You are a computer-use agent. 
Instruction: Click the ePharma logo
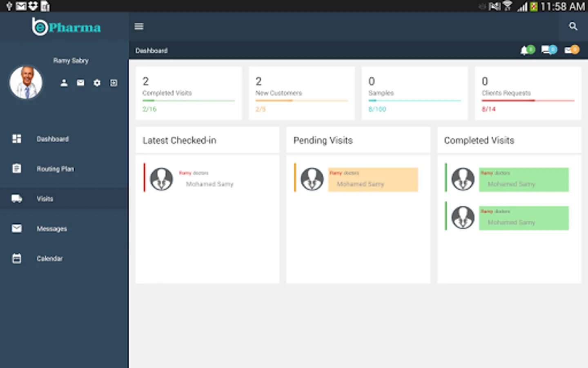pos(66,27)
